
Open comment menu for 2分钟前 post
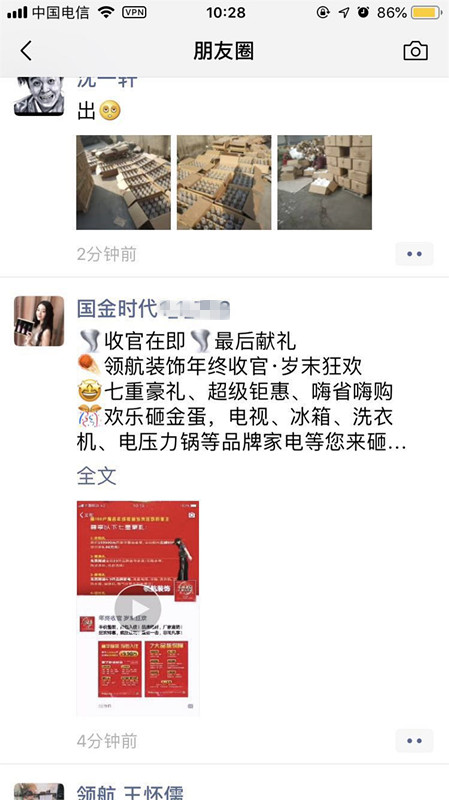tap(414, 254)
